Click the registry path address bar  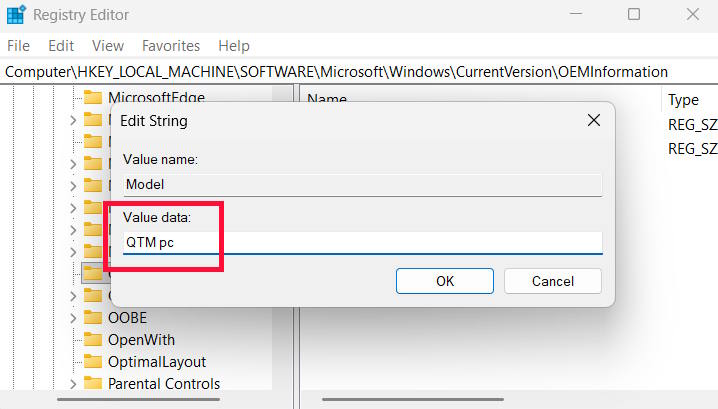pos(336,72)
